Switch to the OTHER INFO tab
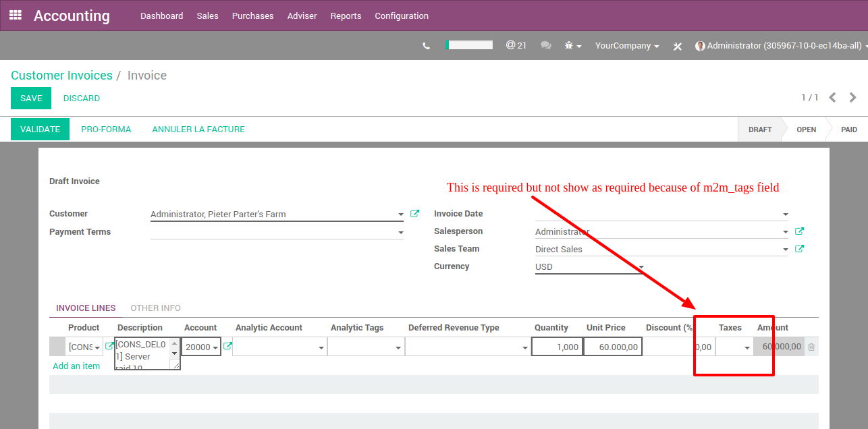 pos(155,308)
